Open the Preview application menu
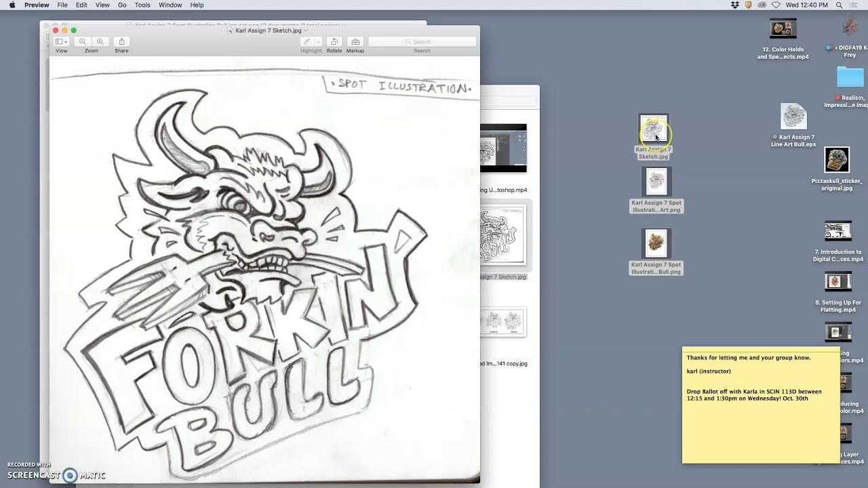Viewport: 868px width, 488px height. coord(37,5)
